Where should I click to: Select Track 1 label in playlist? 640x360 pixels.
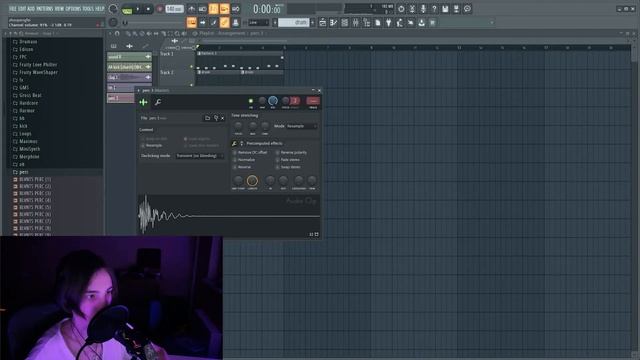(167, 54)
